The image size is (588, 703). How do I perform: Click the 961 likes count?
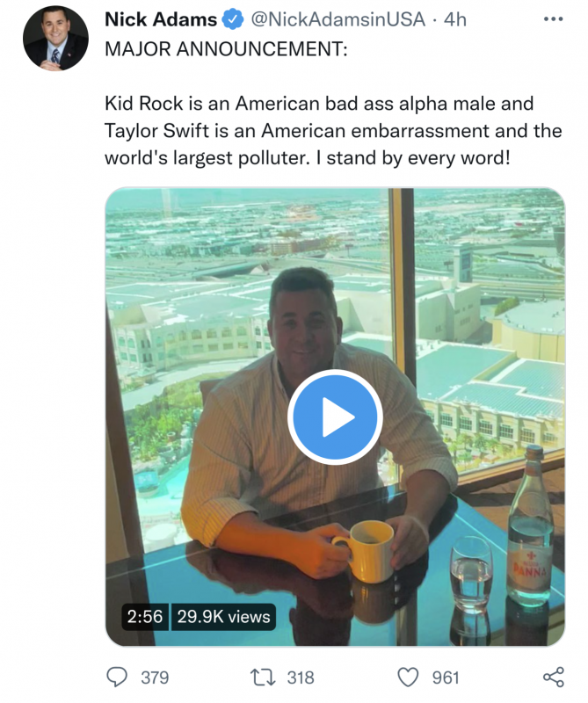(x=446, y=678)
